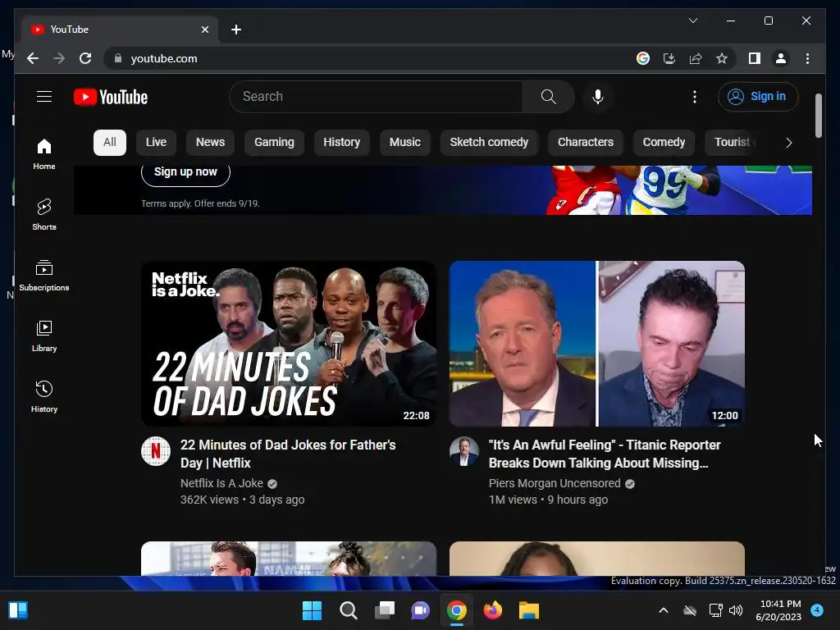Select the All filter chip

(x=110, y=143)
